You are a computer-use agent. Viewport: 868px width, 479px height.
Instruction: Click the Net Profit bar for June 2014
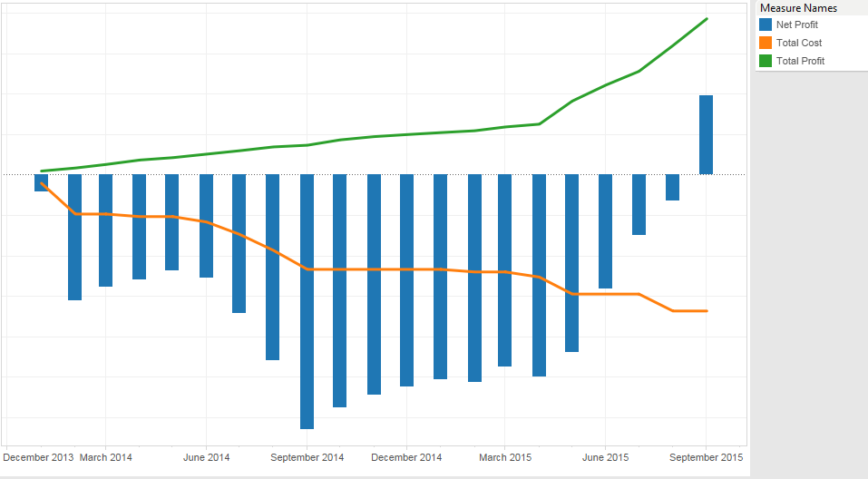click(206, 225)
